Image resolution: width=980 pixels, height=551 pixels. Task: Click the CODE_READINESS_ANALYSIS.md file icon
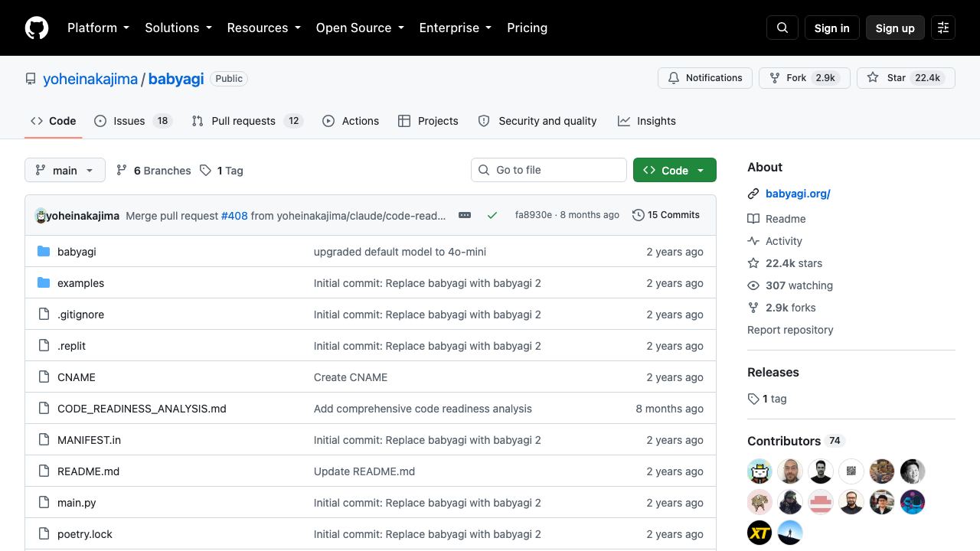44,409
